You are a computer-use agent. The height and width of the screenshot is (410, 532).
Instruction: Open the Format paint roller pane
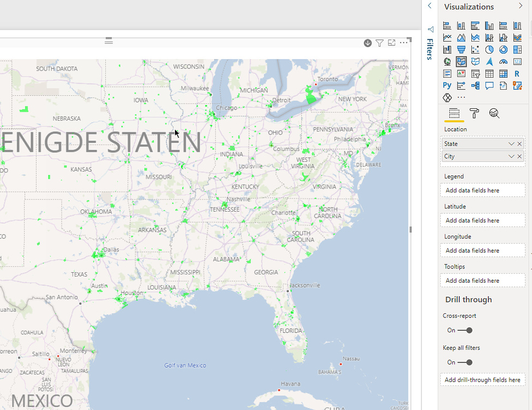pos(473,114)
